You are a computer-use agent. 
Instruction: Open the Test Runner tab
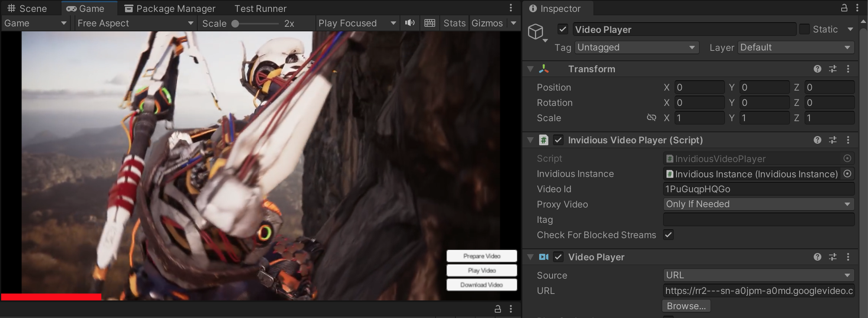click(260, 8)
